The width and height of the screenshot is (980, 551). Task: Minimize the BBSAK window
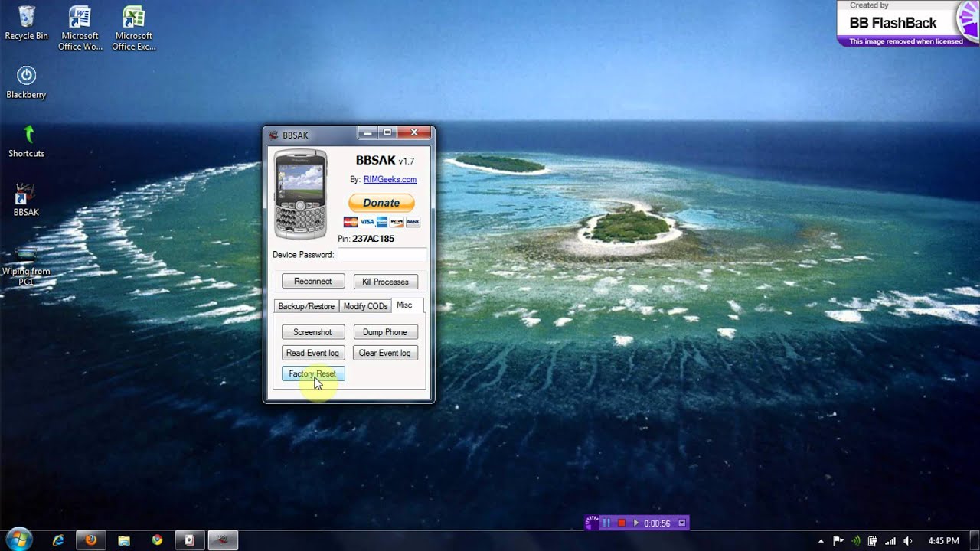click(x=367, y=133)
